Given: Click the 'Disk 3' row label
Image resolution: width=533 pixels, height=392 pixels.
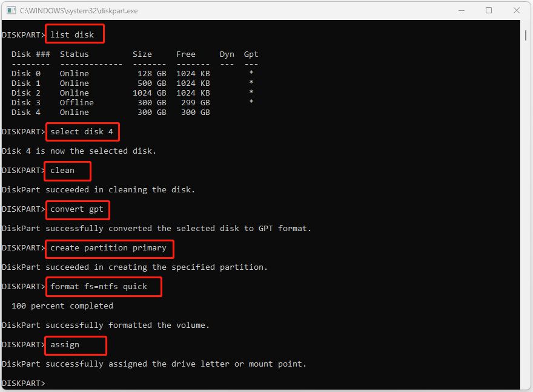Looking at the screenshot, I should 26,102.
